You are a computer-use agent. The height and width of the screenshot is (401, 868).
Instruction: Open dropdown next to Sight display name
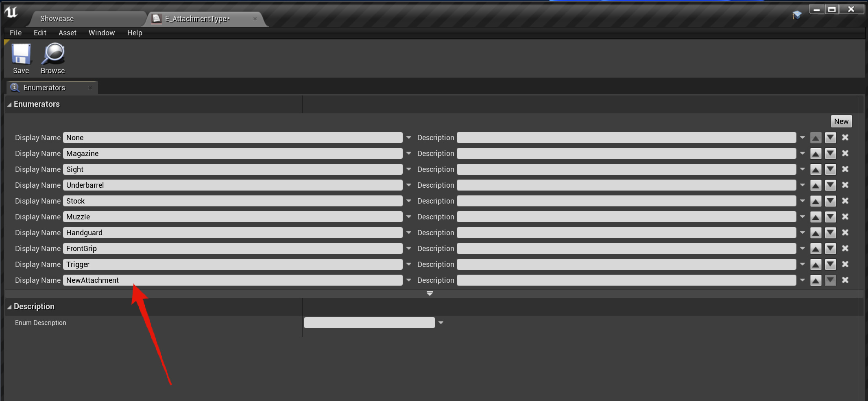pyautogui.click(x=409, y=169)
